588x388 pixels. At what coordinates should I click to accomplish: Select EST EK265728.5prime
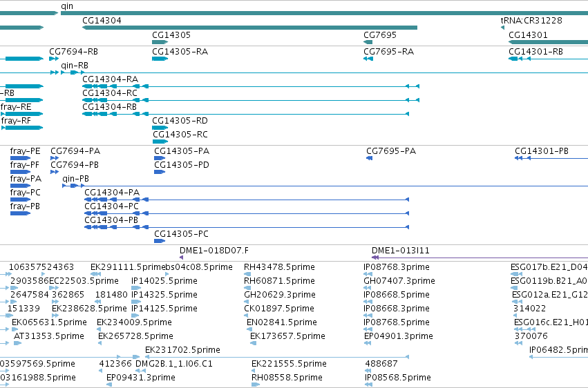click(100, 343)
